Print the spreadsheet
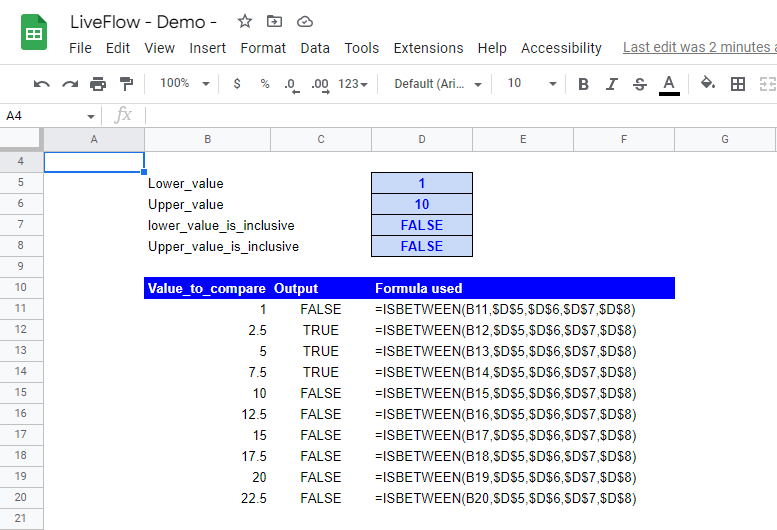Image resolution: width=777 pixels, height=530 pixels. click(x=98, y=84)
